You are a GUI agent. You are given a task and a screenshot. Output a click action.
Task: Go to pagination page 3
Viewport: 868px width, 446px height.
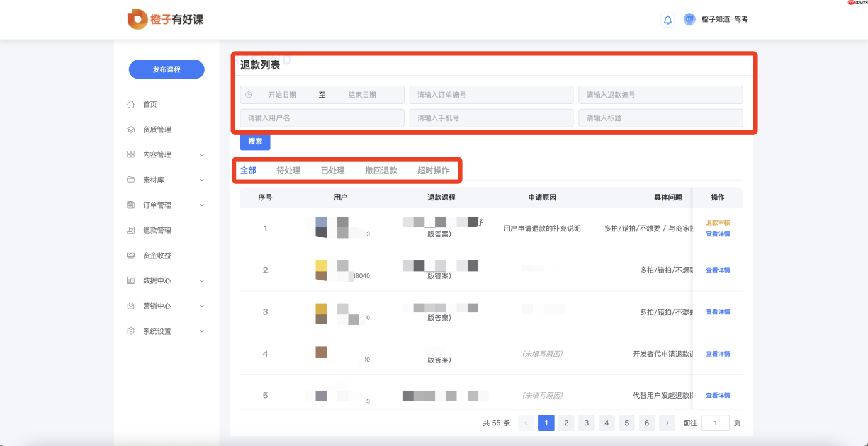point(587,423)
